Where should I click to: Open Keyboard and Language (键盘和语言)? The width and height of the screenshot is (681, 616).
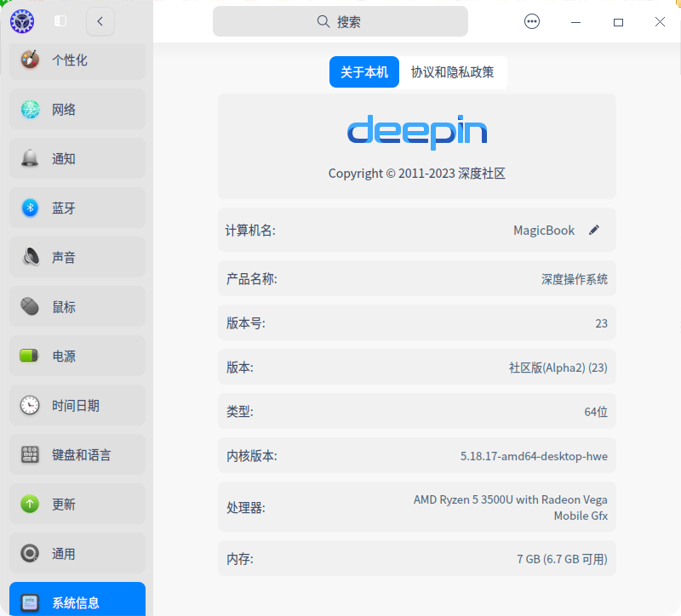click(x=77, y=454)
